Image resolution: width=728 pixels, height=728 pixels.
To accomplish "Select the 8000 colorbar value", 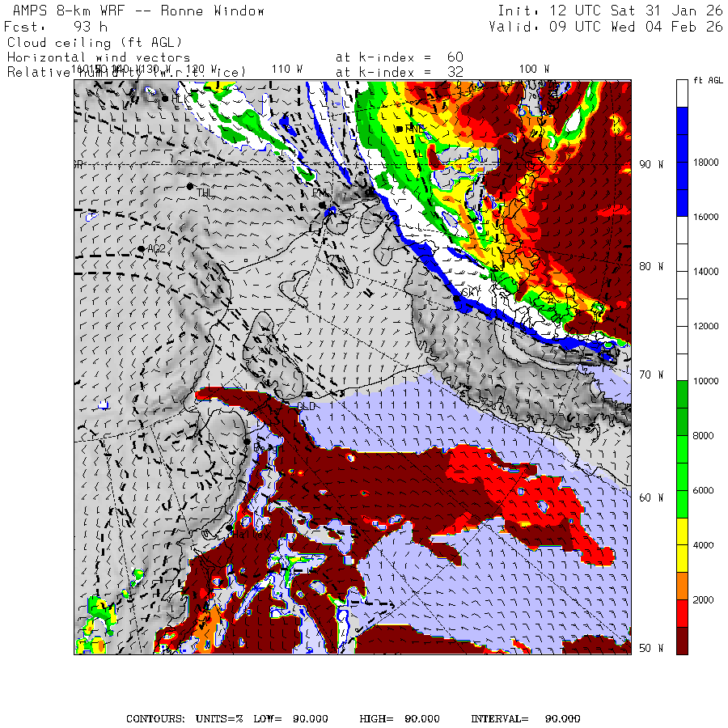I will tap(703, 436).
